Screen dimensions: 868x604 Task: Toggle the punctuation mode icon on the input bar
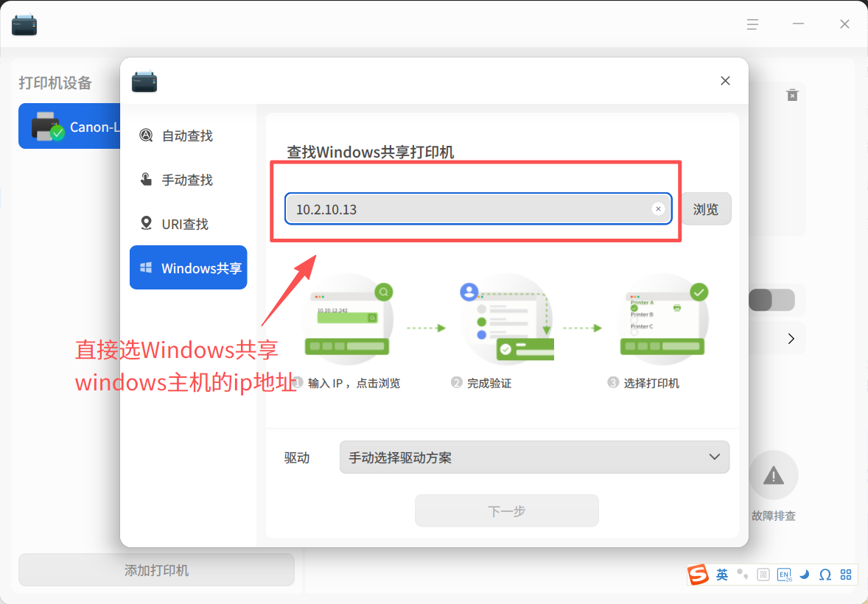tap(743, 575)
